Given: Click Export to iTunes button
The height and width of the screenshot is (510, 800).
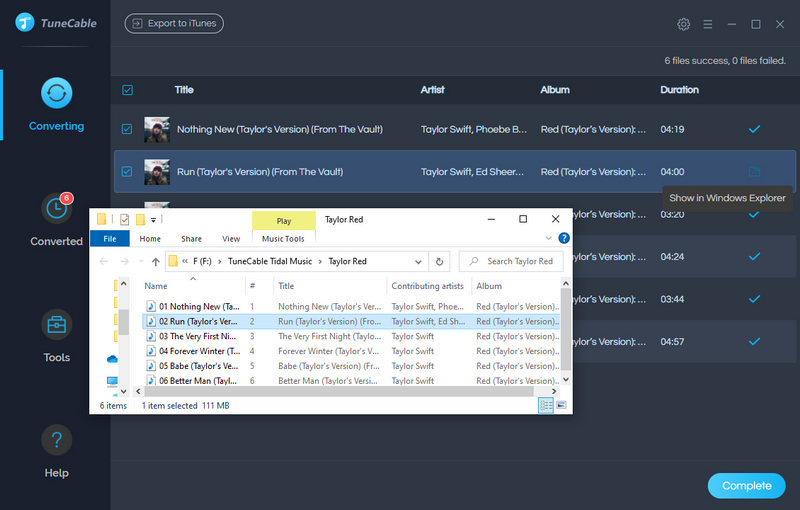Looking at the screenshot, I should click(174, 23).
